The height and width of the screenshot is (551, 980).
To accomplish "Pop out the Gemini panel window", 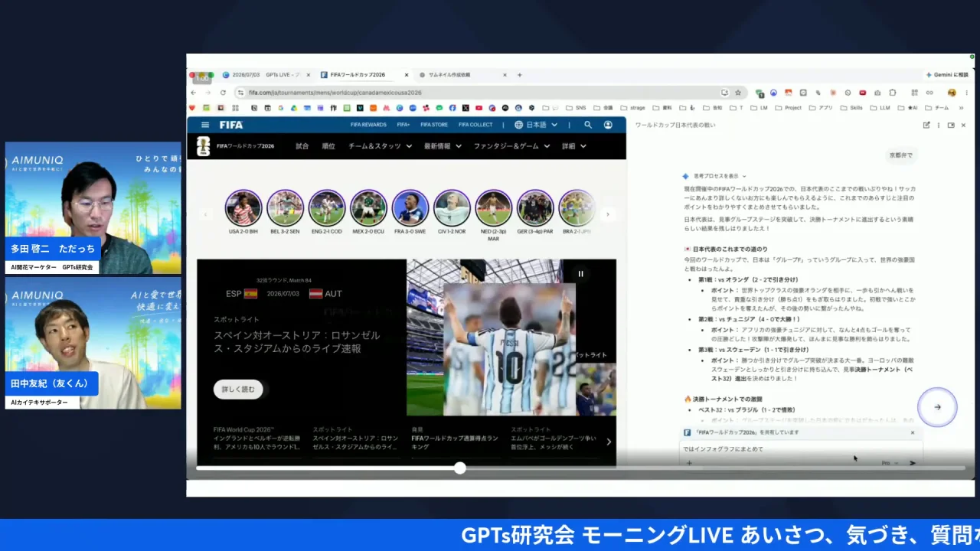I will pyautogui.click(x=951, y=125).
